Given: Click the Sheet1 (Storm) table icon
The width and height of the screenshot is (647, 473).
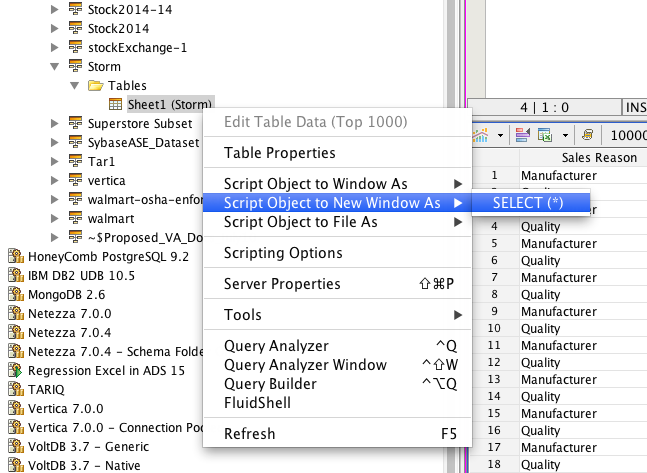Looking at the screenshot, I should pos(116,104).
